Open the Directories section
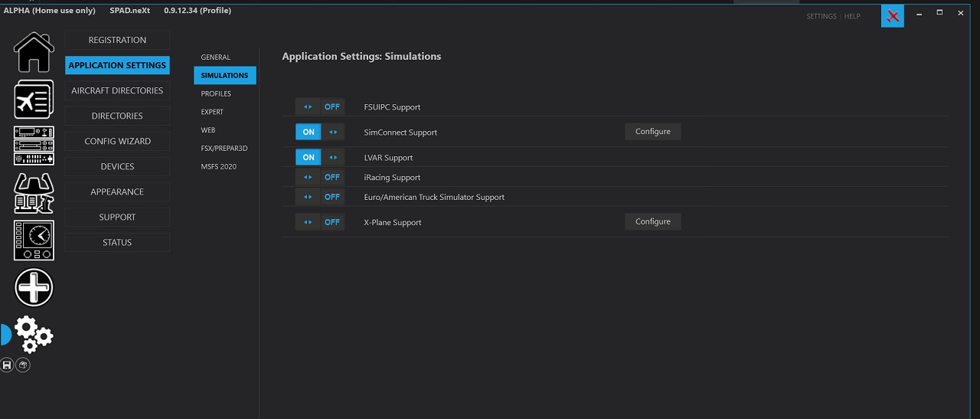980x419 pixels. (x=117, y=116)
